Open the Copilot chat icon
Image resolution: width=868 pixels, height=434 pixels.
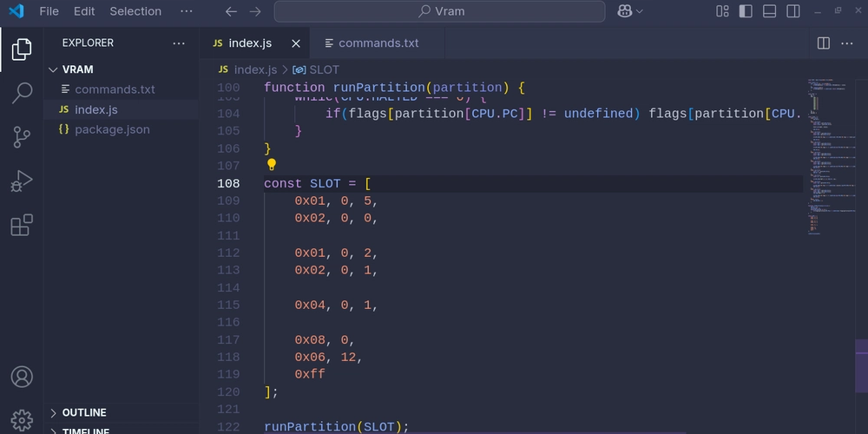pos(625,11)
